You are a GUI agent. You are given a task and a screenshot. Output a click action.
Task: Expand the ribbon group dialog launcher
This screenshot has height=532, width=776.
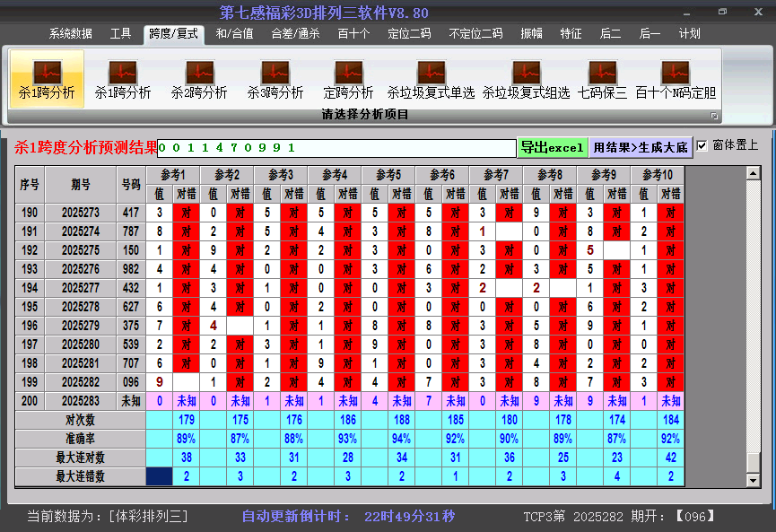[x=714, y=116]
